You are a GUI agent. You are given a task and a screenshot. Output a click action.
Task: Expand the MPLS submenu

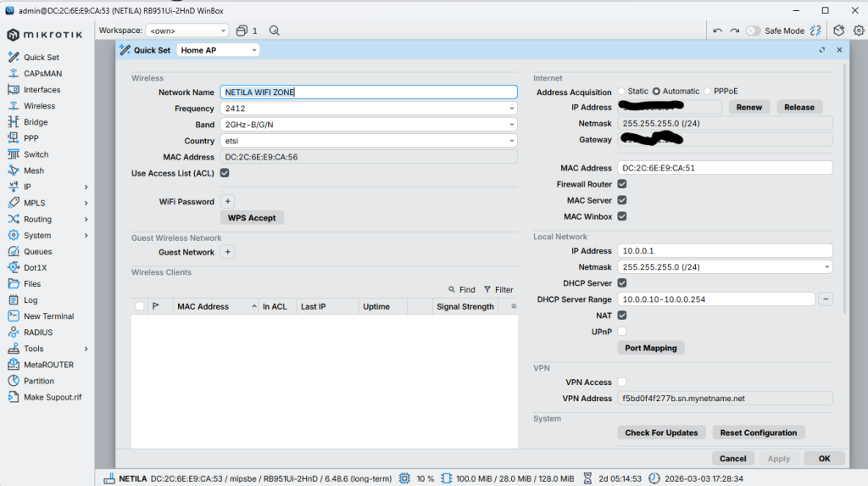[86, 203]
